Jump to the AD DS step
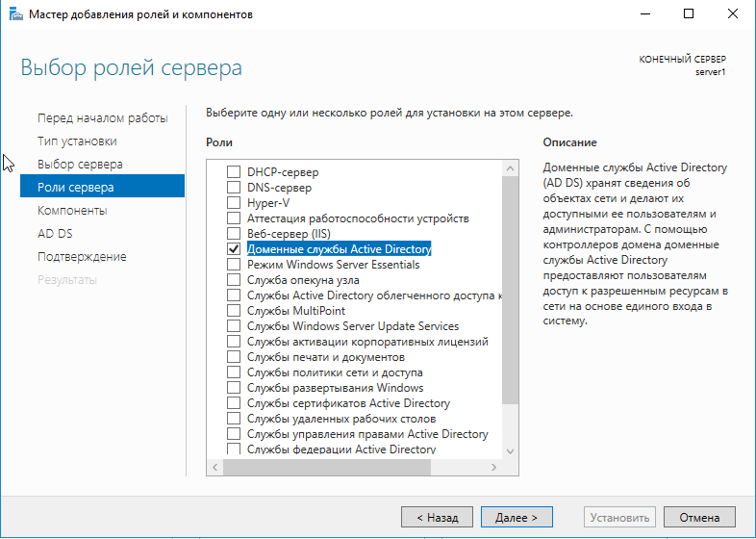The image size is (756, 539). coord(55,234)
